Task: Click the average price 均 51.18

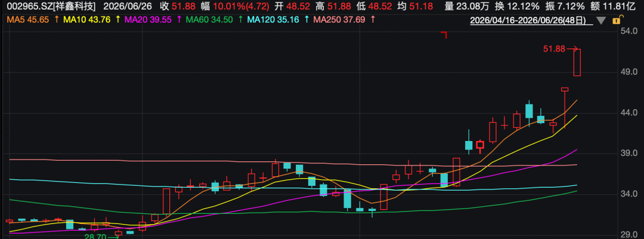Action: coord(415,6)
